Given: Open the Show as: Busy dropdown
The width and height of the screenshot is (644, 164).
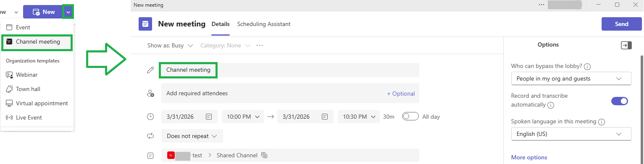Looking at the screenshot, I should point(170,45).
